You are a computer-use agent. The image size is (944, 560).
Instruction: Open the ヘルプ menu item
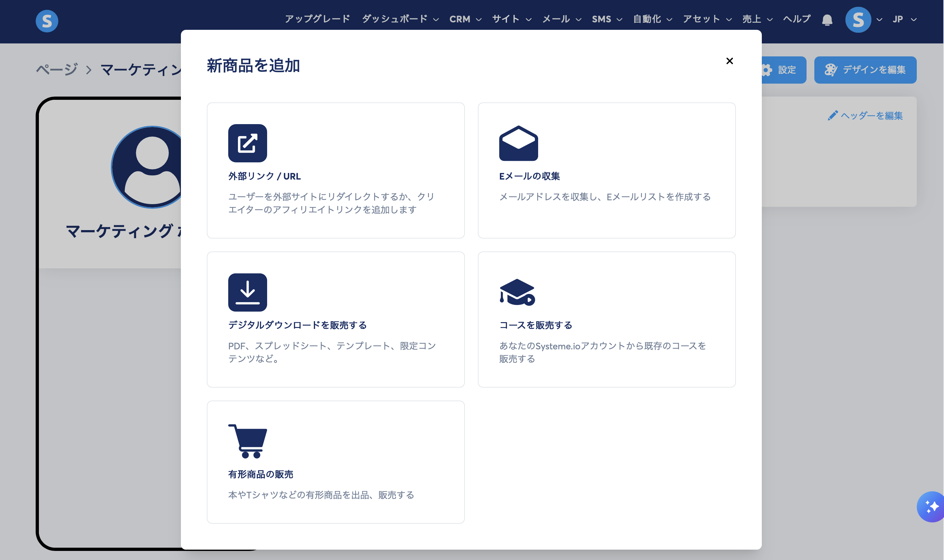(796, 19)
